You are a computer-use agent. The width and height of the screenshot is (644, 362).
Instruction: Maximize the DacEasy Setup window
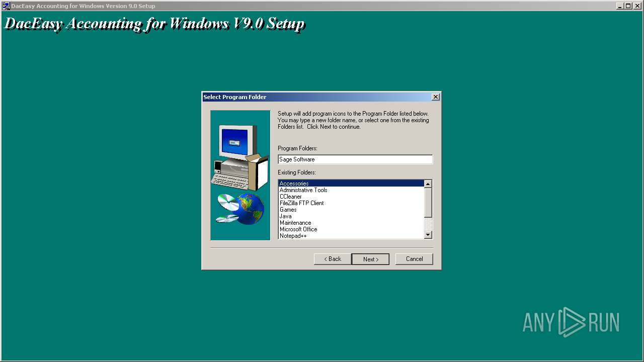pyautogui.click(x=628, y=6)
